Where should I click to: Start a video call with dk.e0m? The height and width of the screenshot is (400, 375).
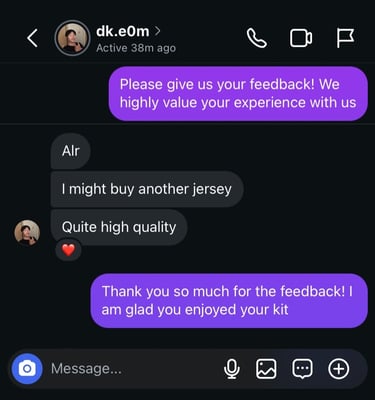[301, 38]
